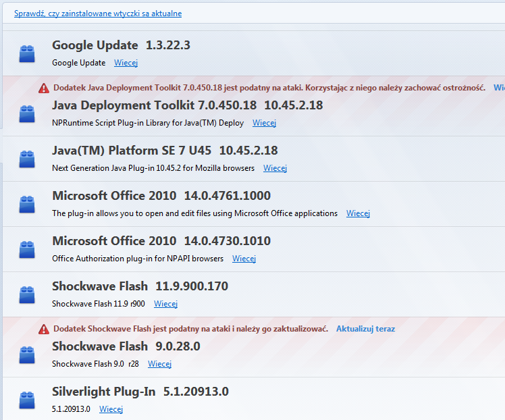The width and height of the screenshot is (505, 420).
Task: Click the 'The plug-in allows you to open' description
Action: point(195,213)
